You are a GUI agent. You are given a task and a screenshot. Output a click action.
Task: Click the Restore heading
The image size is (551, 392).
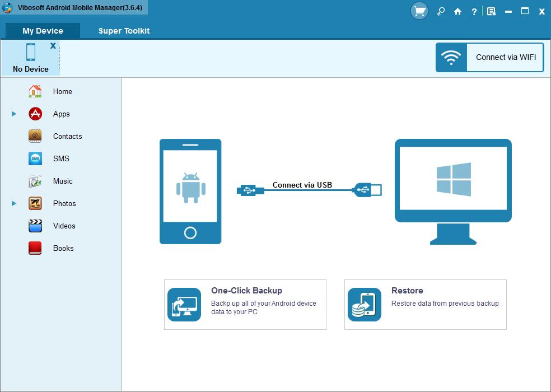[407, 291]
